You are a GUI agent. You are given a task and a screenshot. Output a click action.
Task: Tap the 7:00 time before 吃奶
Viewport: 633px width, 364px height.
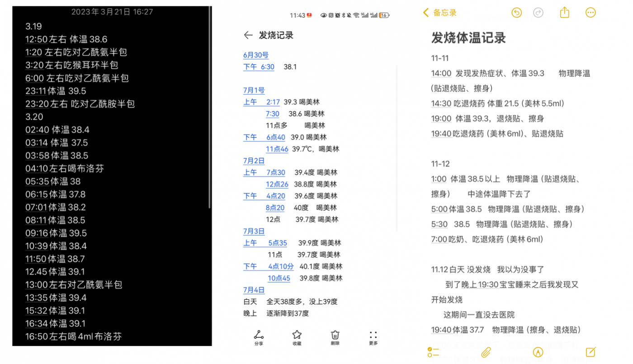pyautogui.click(x=439, y=239)
